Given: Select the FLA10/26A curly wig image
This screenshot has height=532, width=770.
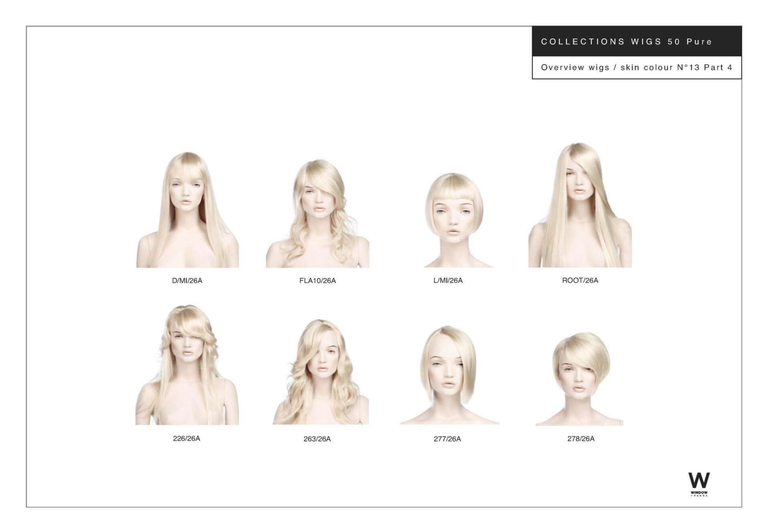Looking at the screenshot, I should coord(317,213).
